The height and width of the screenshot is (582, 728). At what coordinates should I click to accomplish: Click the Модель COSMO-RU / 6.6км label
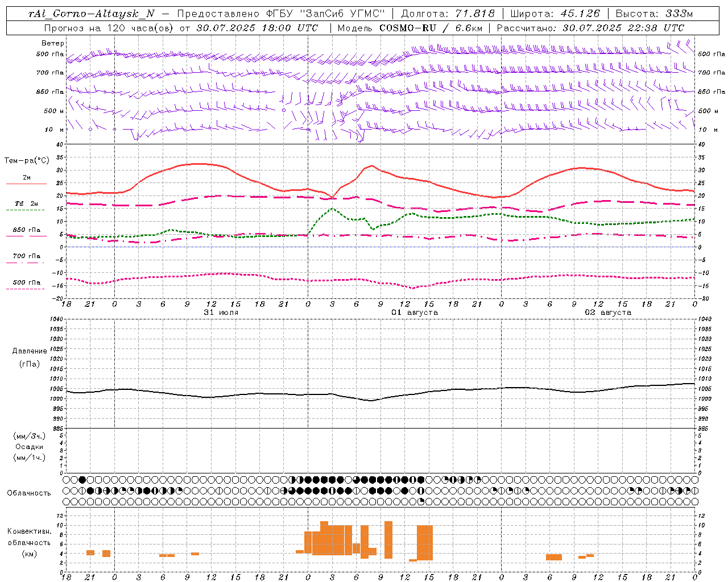pos(410,28)
